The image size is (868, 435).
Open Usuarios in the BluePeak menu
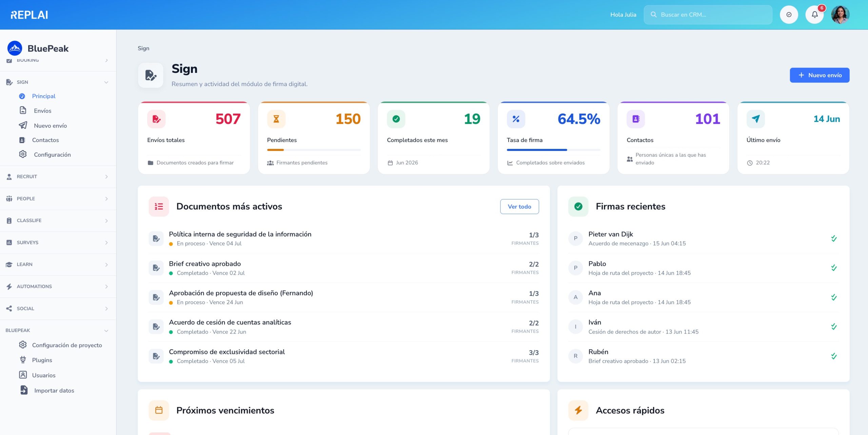tap(44, 375)
